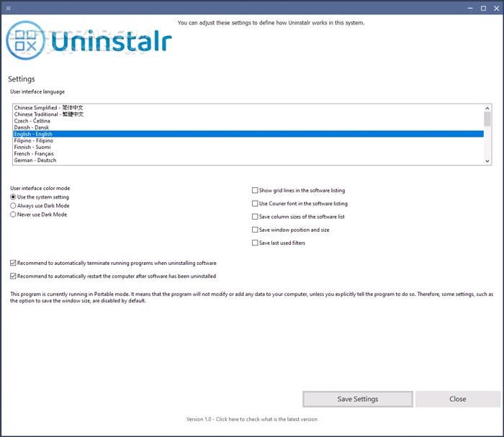Toggle 'Save window position and size' checkbox
Viewport: 504px width, 437px height.
pos(255,230)
